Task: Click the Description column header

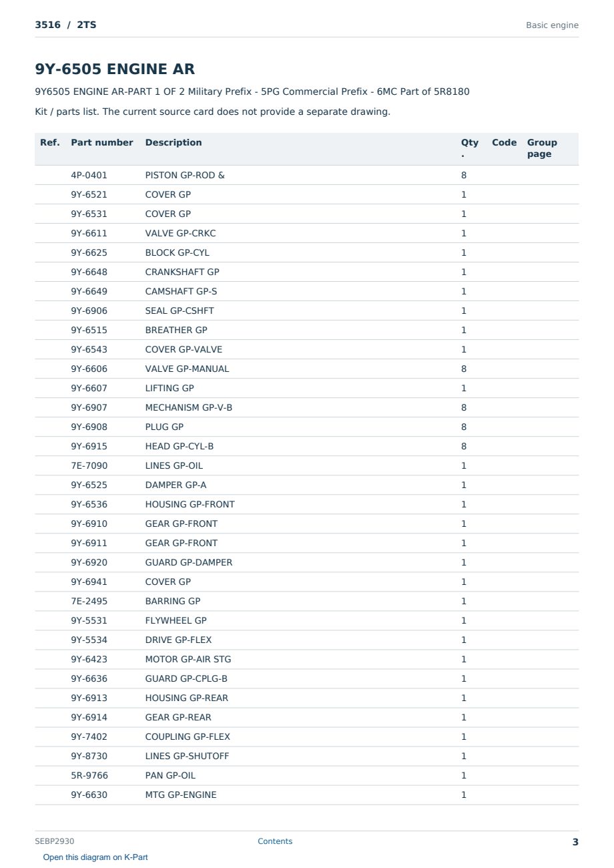Action: [x=174, y=142]
